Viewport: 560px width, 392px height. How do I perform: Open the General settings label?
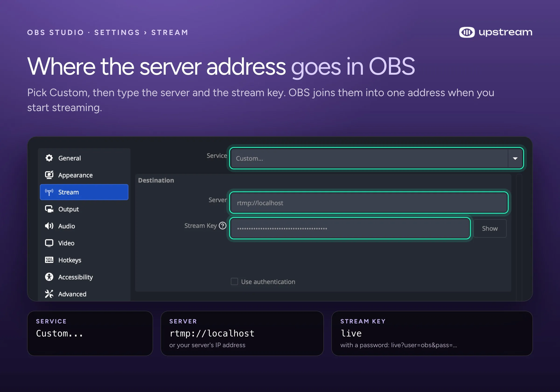click(70, 158)
